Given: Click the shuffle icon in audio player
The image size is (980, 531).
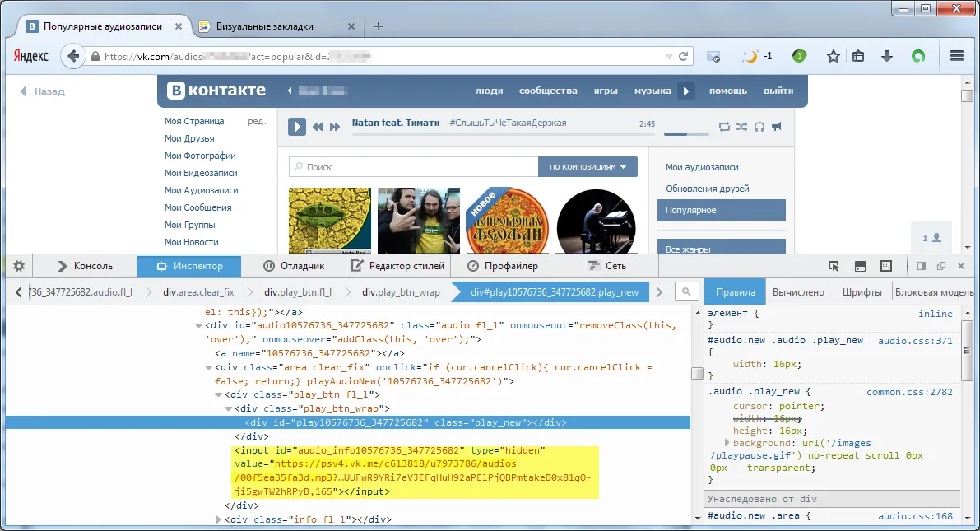Looking at the screenshot, I should tap(741, 127).
